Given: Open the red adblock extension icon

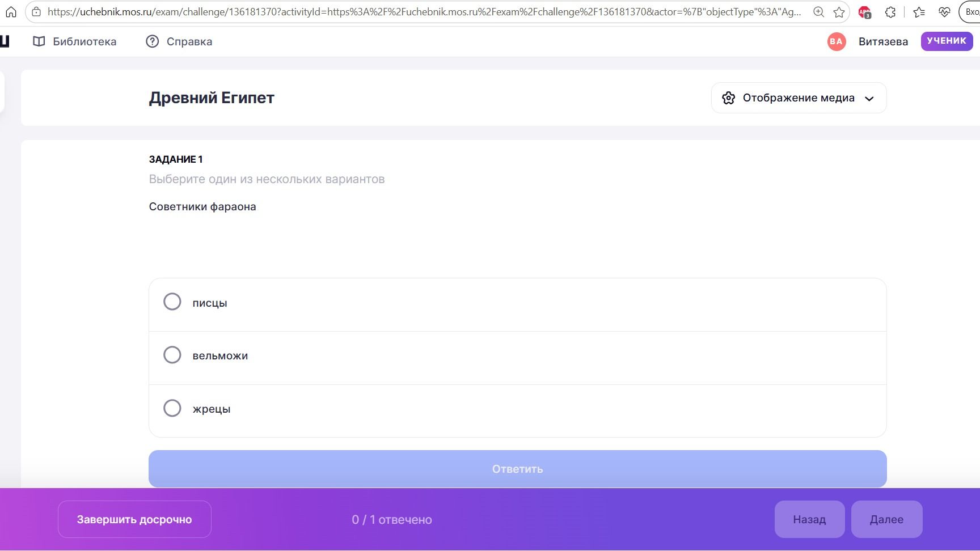Looking at the screenshot, I should (x=865, y=12).
